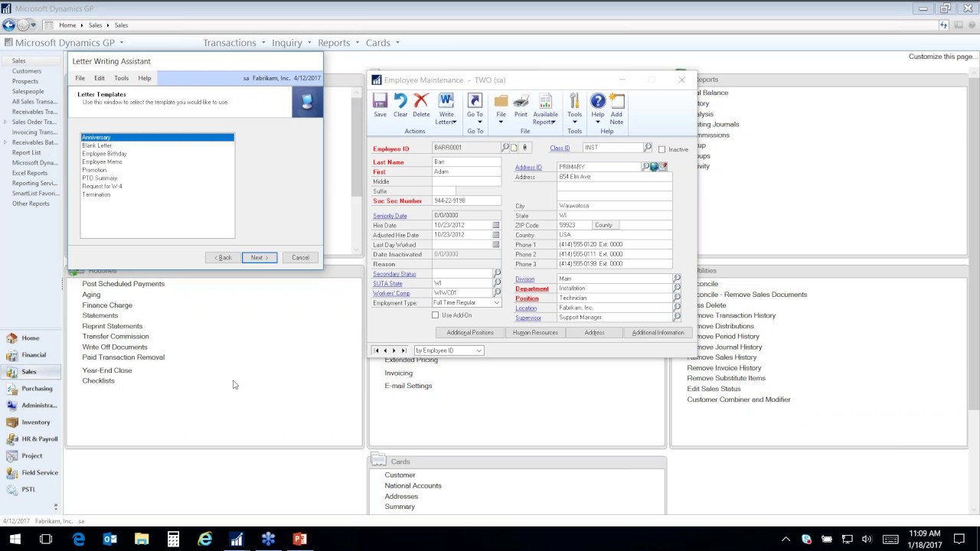Screen dimensions: 980x551
Task: Save the employee record in Employee Maintenance
Action: [380, 105]
